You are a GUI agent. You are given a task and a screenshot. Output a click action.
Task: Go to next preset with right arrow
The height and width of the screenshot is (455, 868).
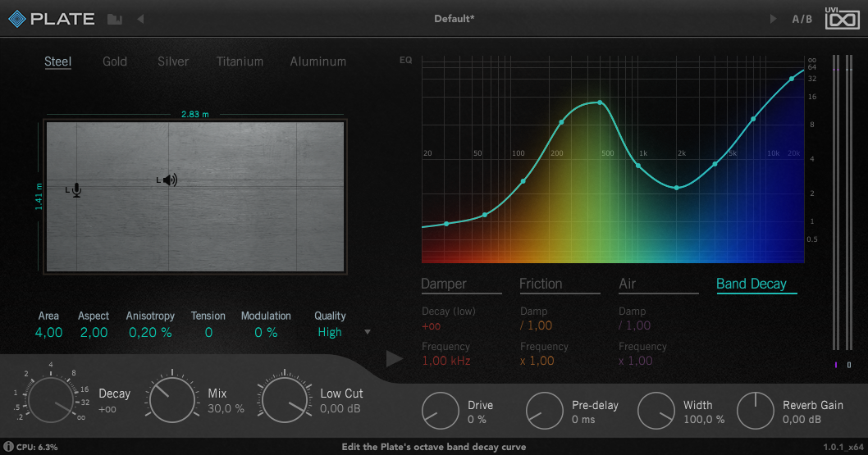point(773,19)
